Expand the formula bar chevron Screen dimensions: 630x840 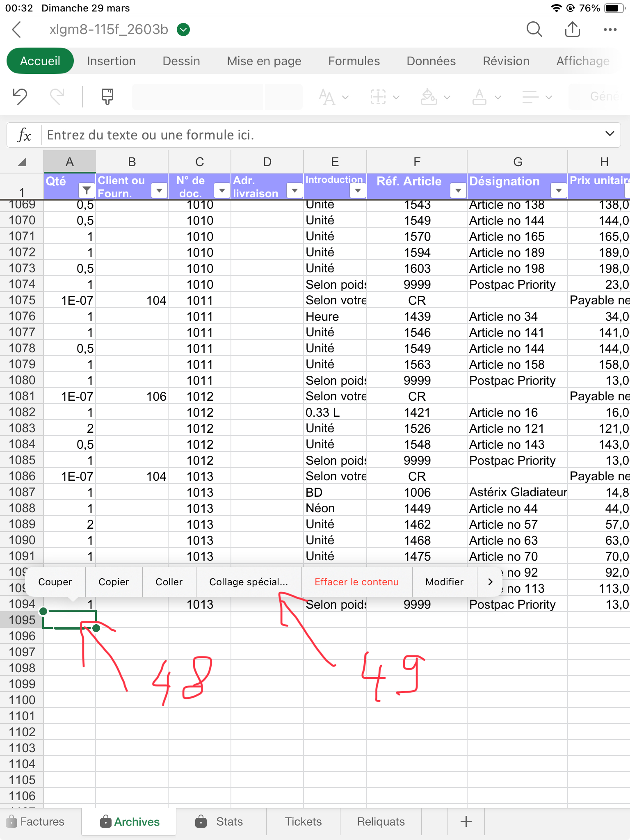click(x=609, y=134)
